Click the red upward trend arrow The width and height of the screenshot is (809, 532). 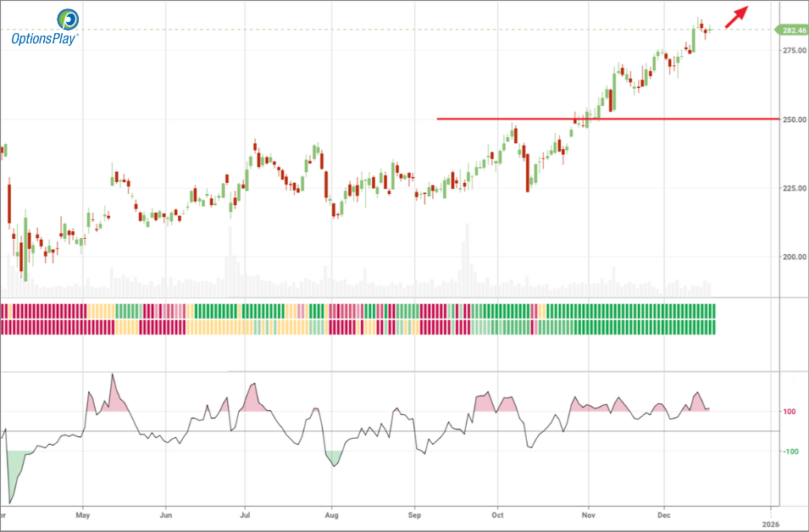(736, 16)
